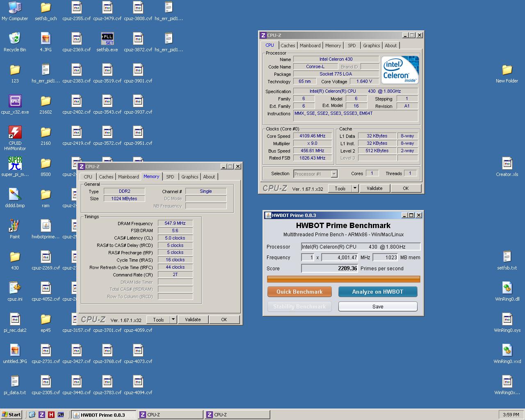The width and height of the screenshot is (525, 420).
Task: Select WinRing0.dll file icon
Action: click(507, 292)
